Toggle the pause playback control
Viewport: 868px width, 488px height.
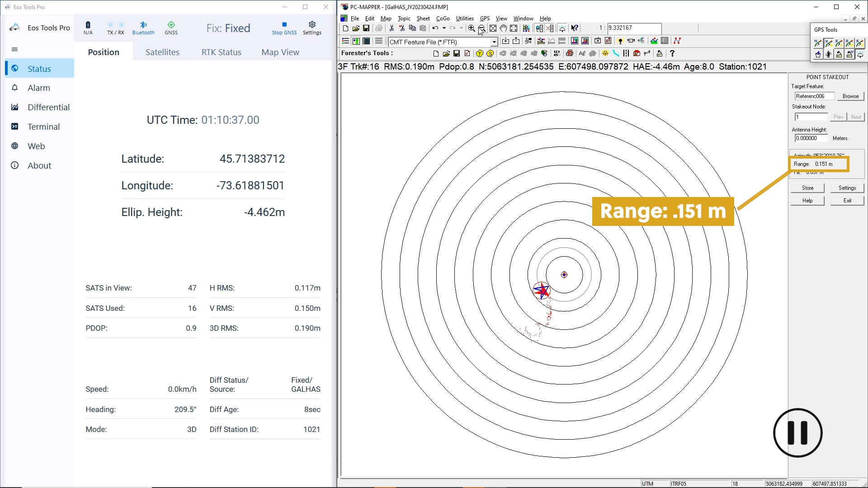(798, 433)
